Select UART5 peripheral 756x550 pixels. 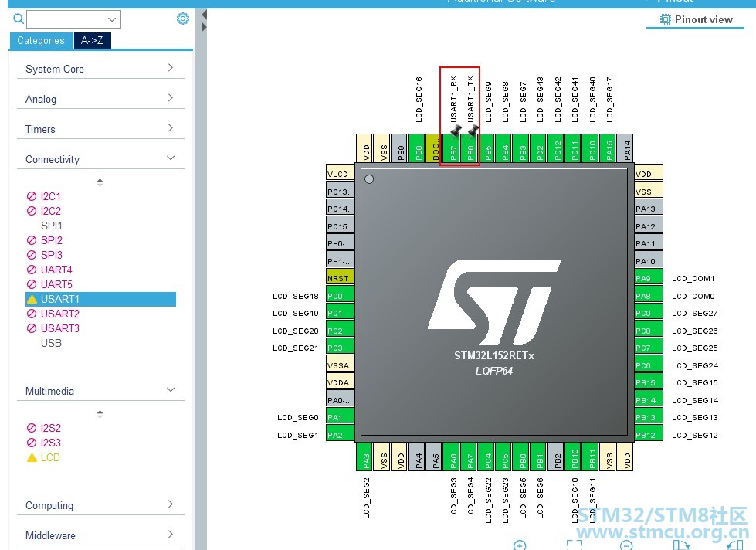pos(56,284)
